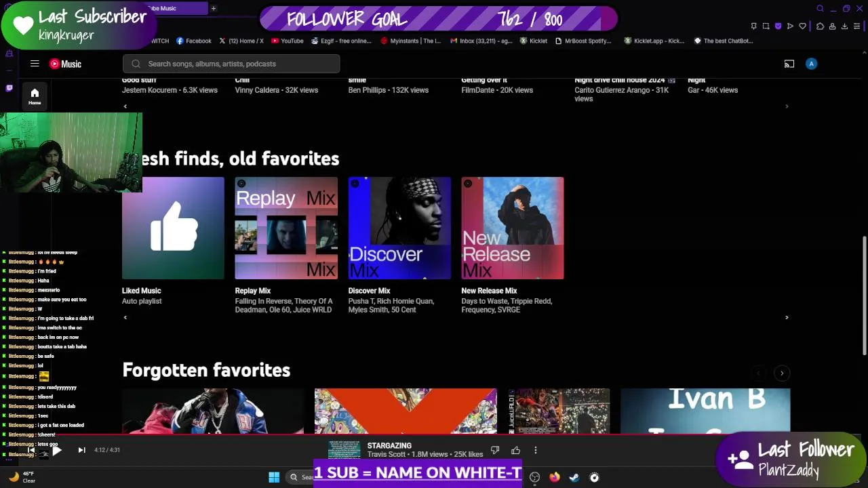
Task: Show next Forgotten favorites items
Action: pos(782,373)
